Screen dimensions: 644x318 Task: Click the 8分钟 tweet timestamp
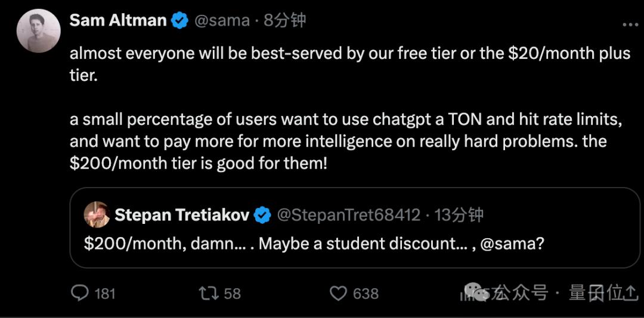(x=285, y=21)
